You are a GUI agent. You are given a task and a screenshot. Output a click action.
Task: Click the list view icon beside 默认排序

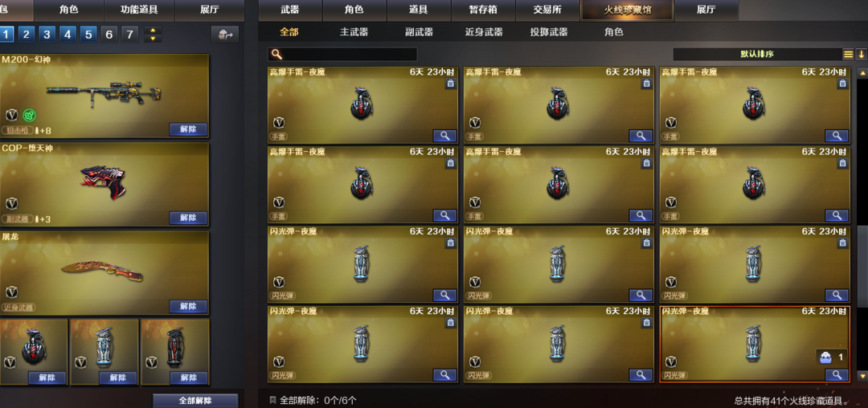coord(848,54)
